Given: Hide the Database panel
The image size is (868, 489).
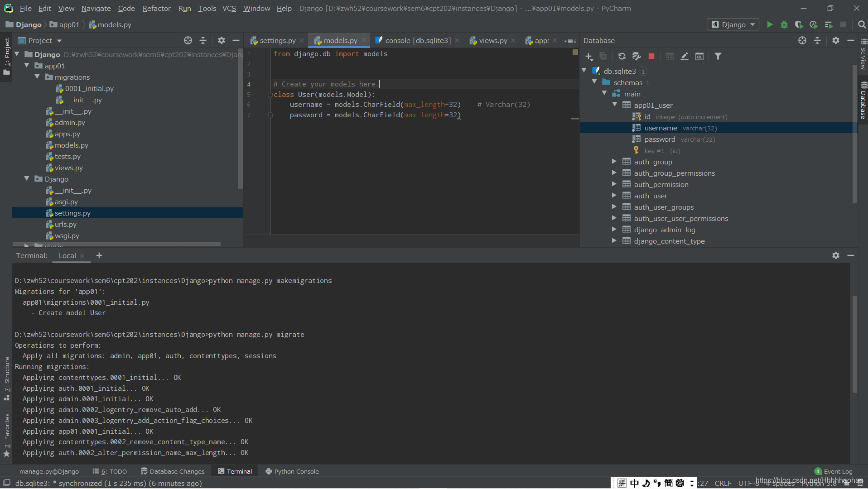Looking at the screenshot, I should (851, 41).
